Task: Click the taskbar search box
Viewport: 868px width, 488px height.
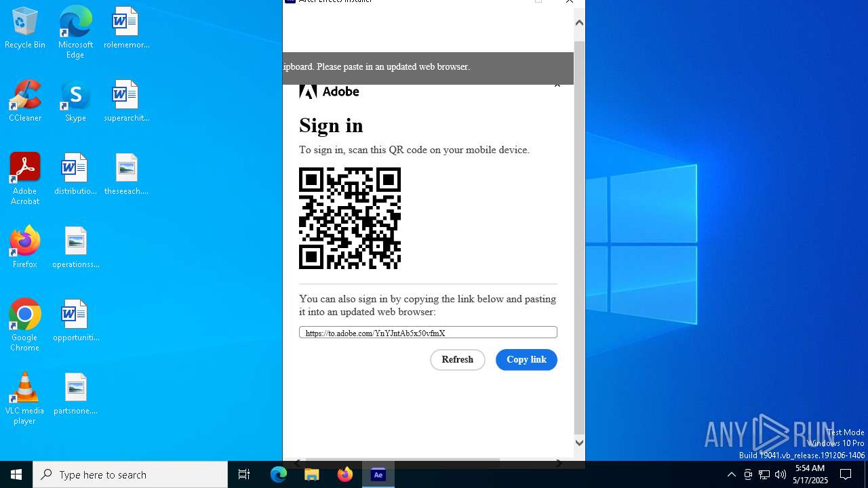Action: tap(130, 474)
